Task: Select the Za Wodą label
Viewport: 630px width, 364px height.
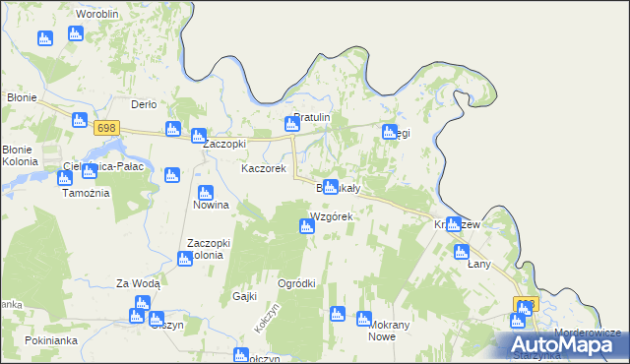Action: [x=138, y=284]
